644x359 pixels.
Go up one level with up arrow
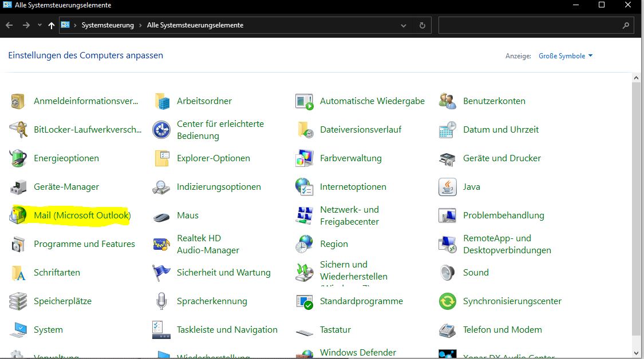tap(52, 25)
